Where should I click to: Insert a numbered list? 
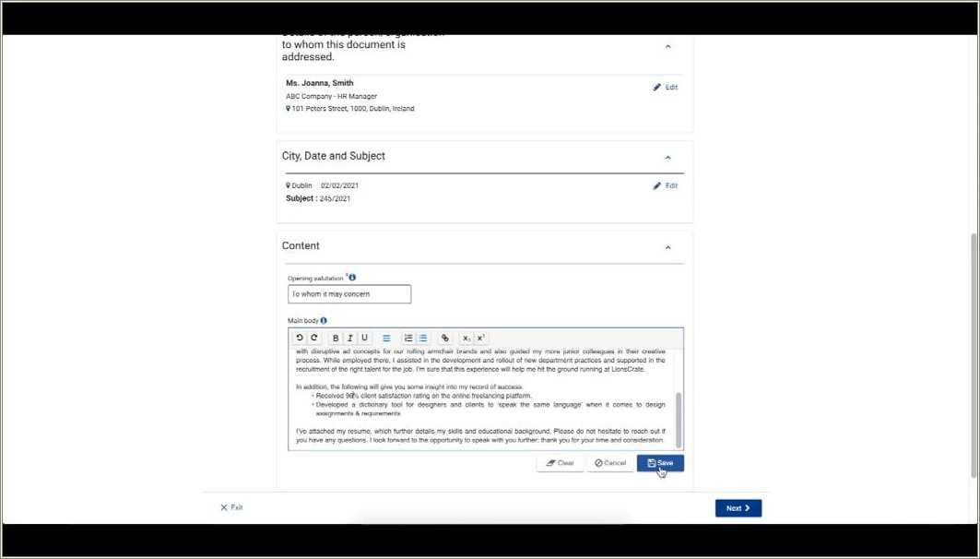[408, 339]
